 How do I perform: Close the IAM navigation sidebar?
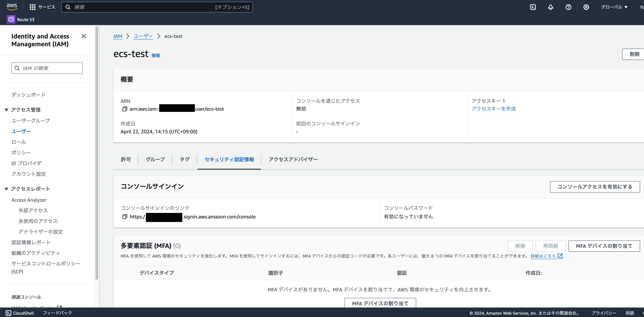click(x=84, y=36)
